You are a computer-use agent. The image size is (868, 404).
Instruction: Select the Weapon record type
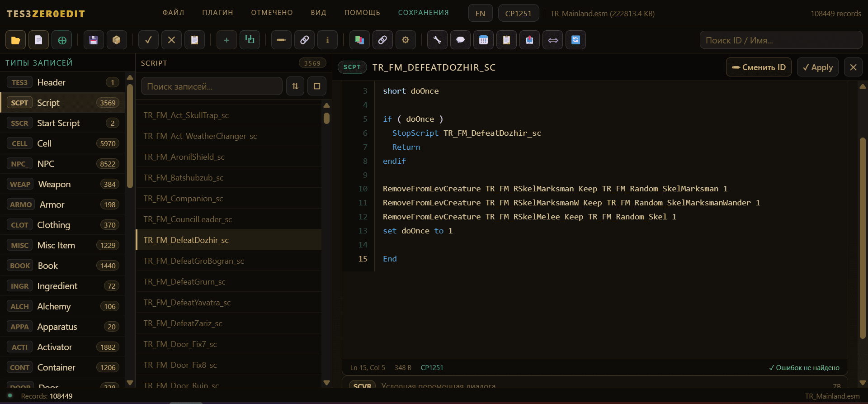coord(63,184)
